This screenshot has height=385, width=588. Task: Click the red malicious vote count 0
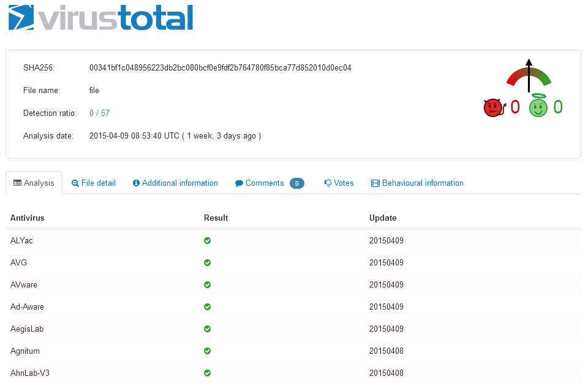515,107
